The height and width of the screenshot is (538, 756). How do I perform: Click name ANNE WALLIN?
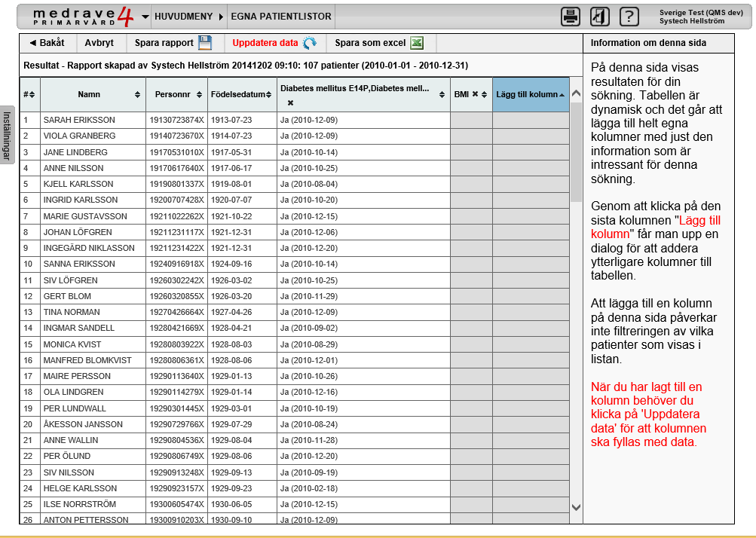[71, 440]
